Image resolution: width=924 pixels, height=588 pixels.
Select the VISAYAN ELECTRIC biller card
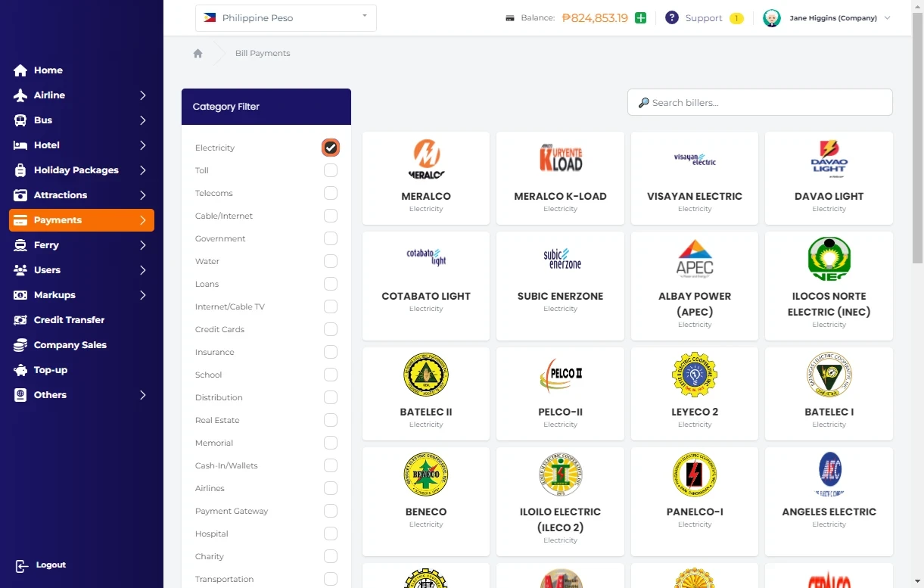tap(695, 179)
